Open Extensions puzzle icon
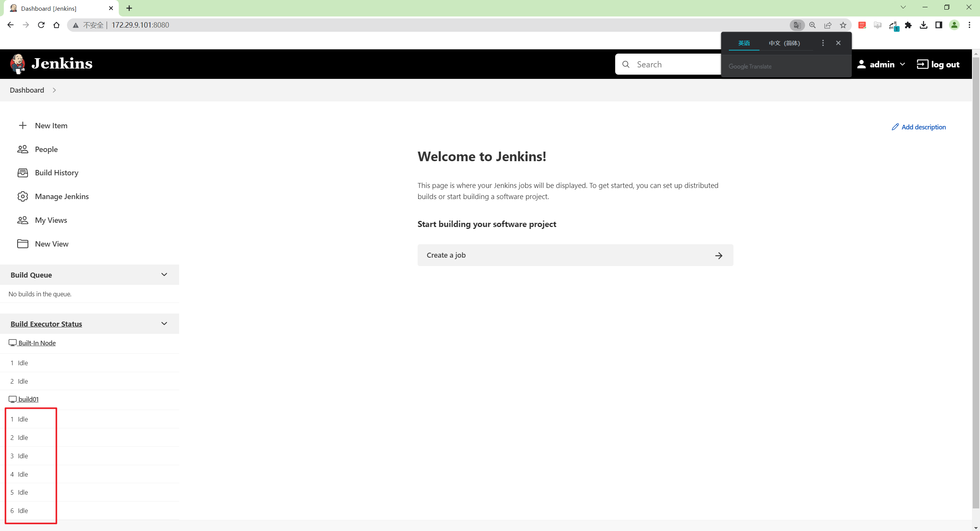 (x=908, y=25)
